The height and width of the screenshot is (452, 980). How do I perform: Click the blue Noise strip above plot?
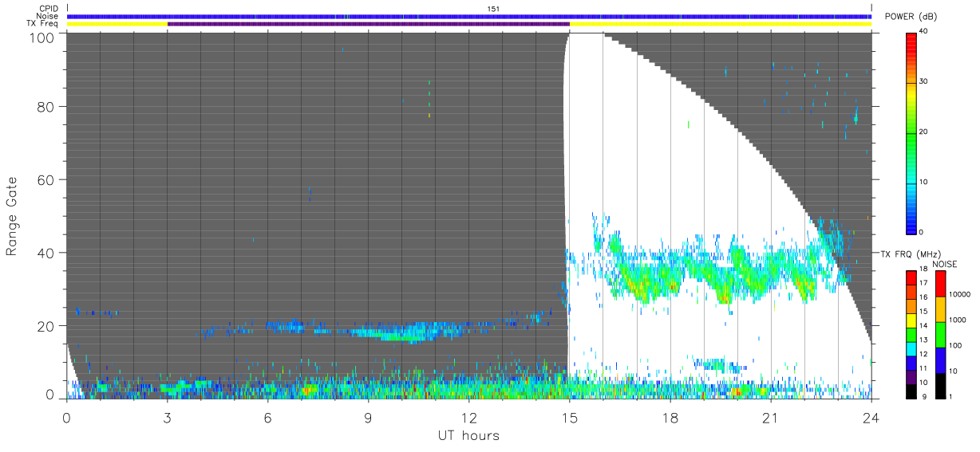[x=469, y=16]
